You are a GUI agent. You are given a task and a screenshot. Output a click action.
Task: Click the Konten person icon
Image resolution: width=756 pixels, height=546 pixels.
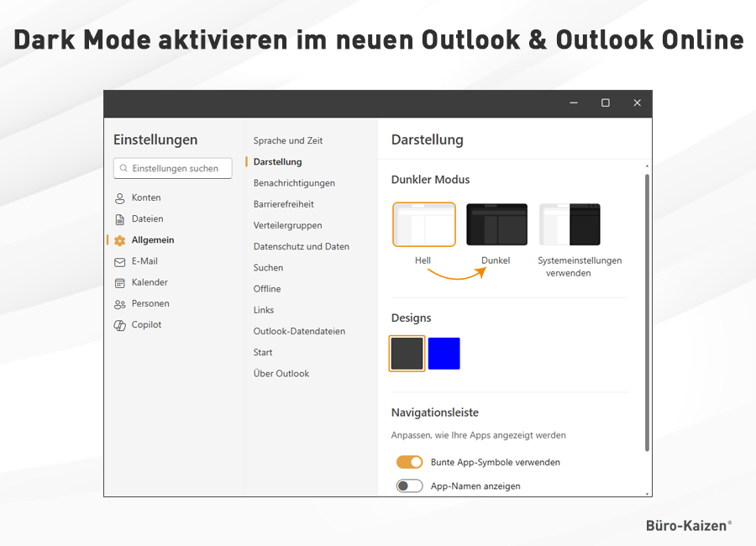[119, 198]
